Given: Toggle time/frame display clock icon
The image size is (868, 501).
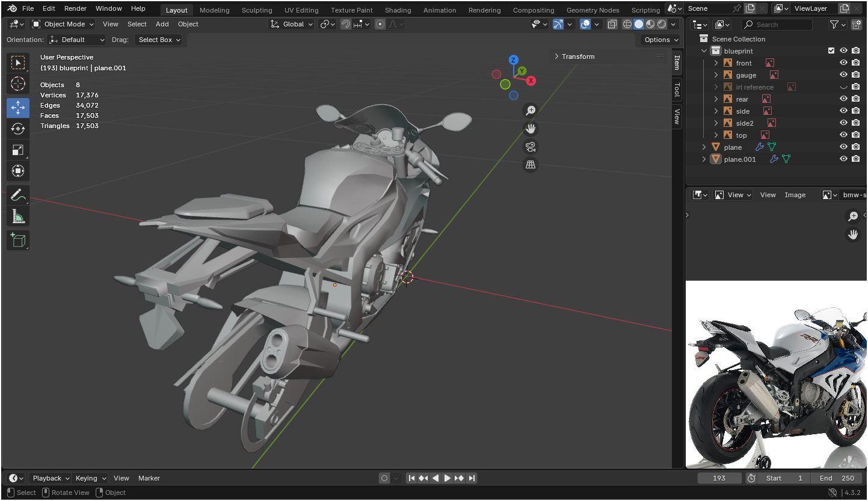Looking at the screenshot, I should (751, 478).
